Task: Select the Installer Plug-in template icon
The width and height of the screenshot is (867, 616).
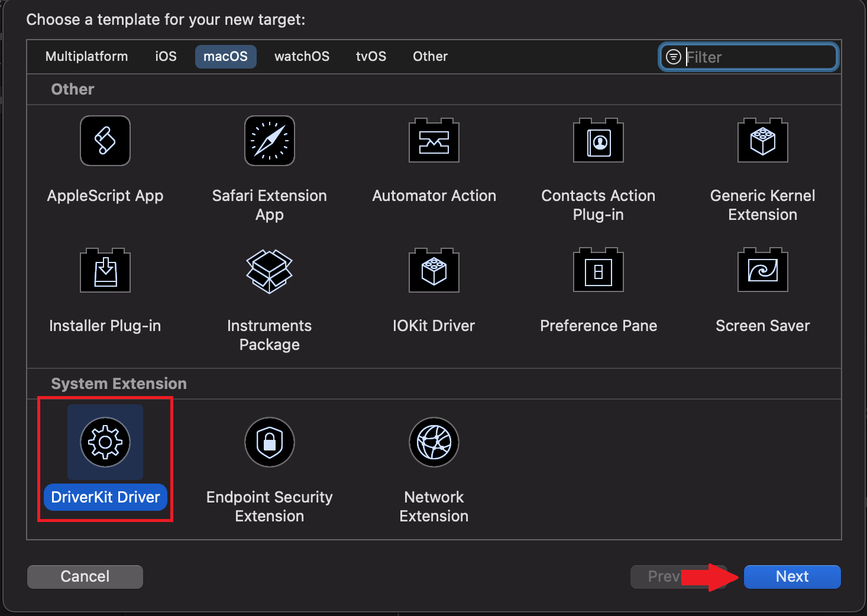Action: pyautogui.click(x=105, y=270)
